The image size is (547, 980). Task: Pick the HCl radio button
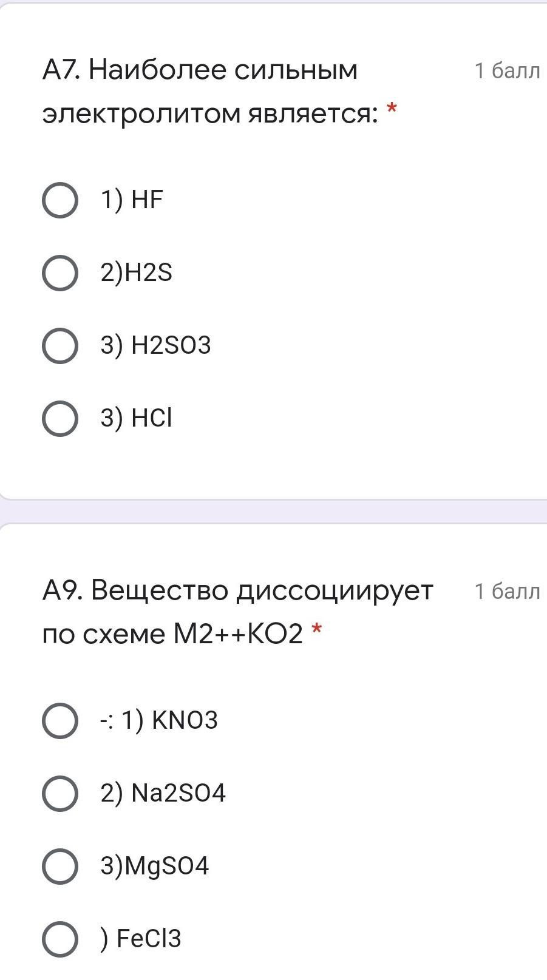click(60, 418)
